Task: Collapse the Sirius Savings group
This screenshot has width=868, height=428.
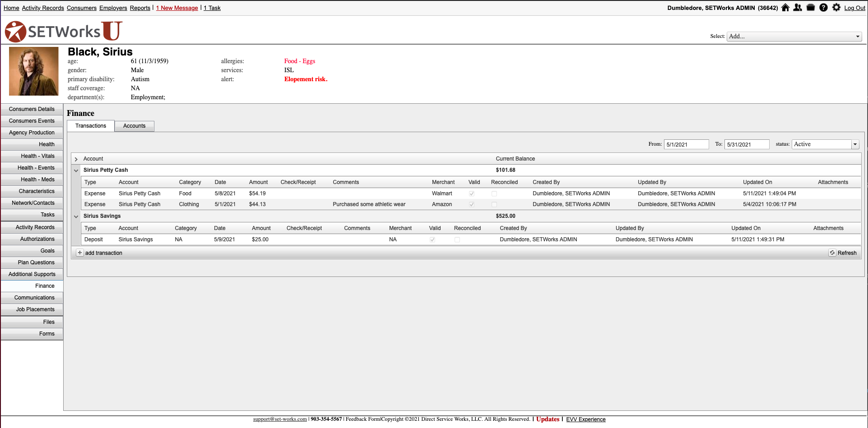Action: (x=76, y=216)
